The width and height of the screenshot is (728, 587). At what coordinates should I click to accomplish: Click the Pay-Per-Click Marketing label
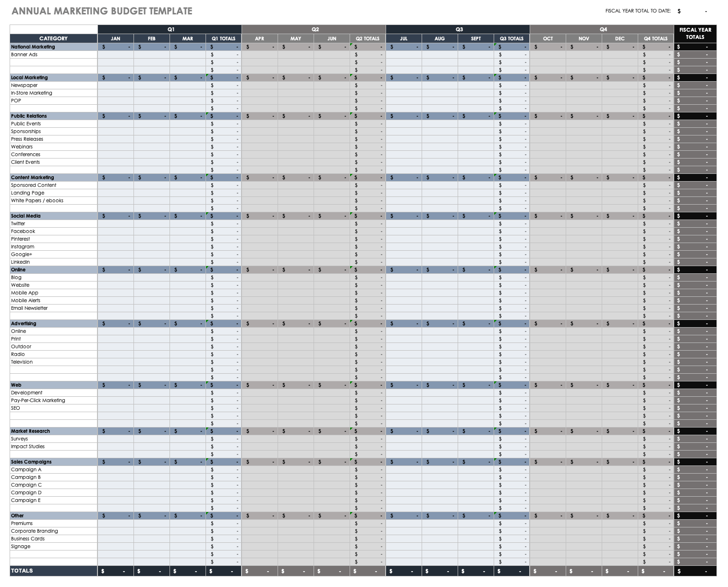[x=38, y=401]
